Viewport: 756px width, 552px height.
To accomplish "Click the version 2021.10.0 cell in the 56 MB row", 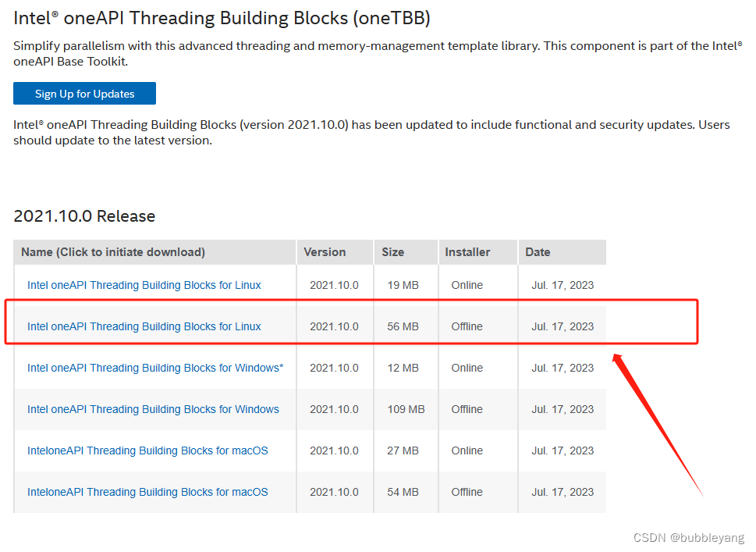I will 334,326.
